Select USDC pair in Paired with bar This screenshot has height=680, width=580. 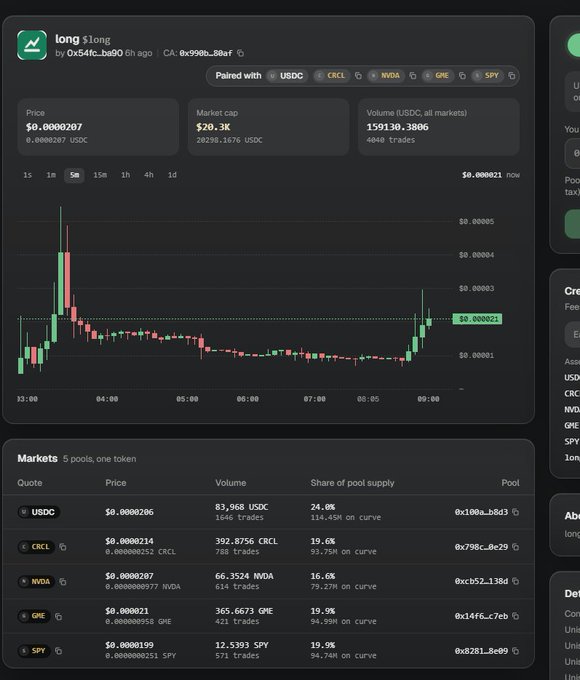tap(287, 76)
